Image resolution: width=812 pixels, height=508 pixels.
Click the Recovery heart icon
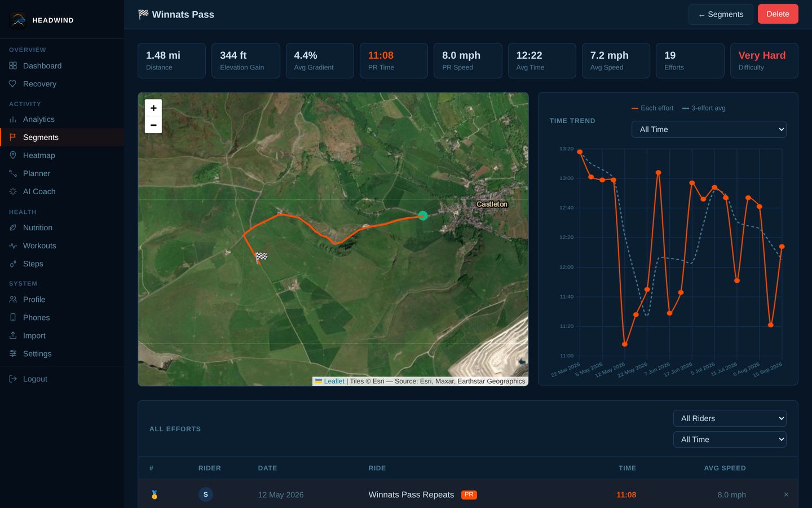[x=13, y=84]
